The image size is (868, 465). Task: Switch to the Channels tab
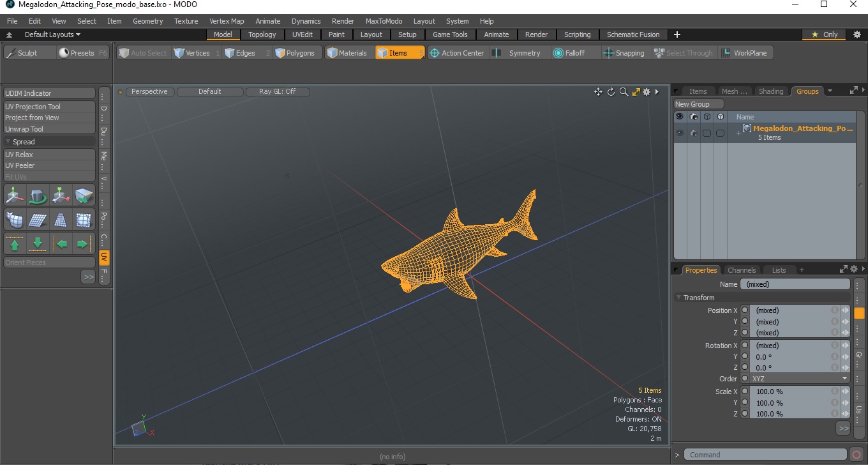pos(742,270)
